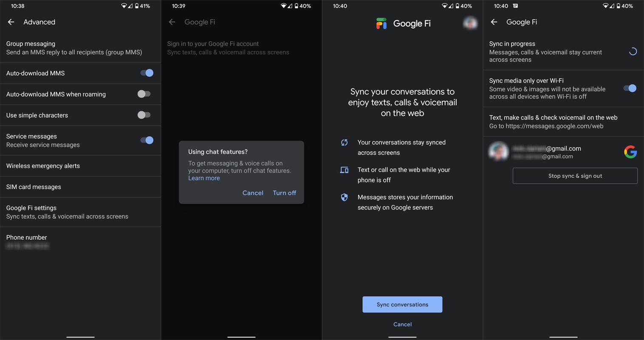
Task: Tap the profile picture beside the gmail.com account
Action: click(498, 151)
